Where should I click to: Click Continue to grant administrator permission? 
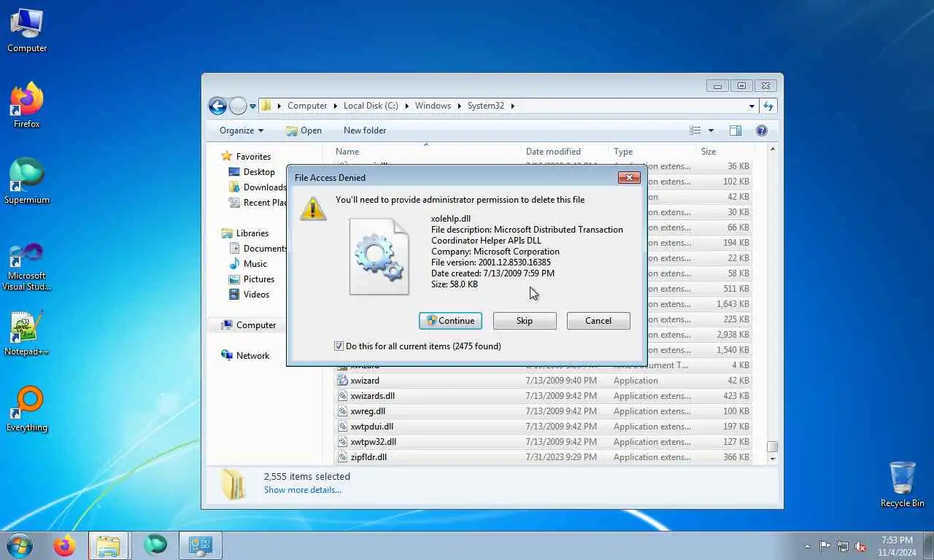[x=450, y=321]
